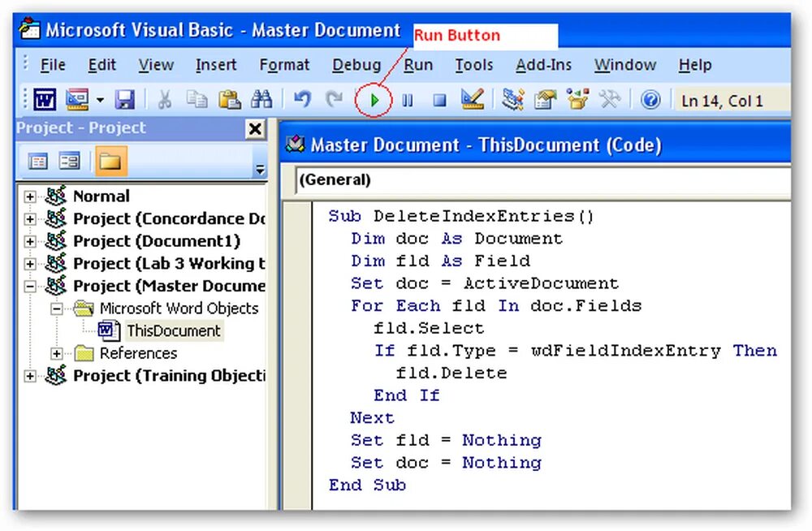This screenshot has height=531, width=812.
Task: Select Microsoft Word Objects folder
Action: coord(179,309)
